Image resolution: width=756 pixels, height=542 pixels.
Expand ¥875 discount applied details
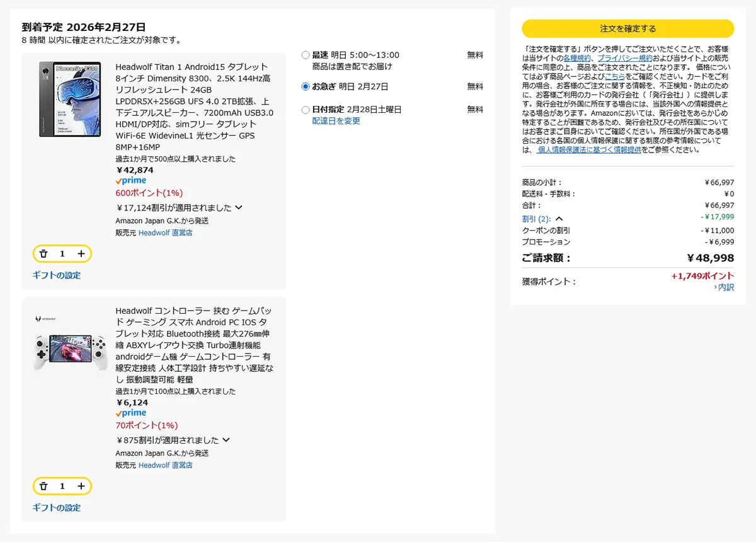tap(226, 440)
